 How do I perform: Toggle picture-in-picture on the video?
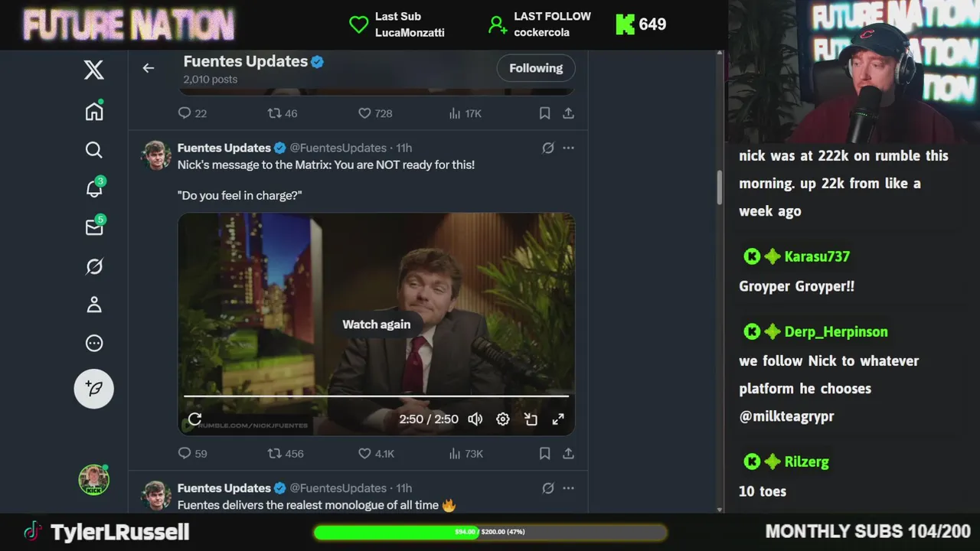[x=531, y=419]
